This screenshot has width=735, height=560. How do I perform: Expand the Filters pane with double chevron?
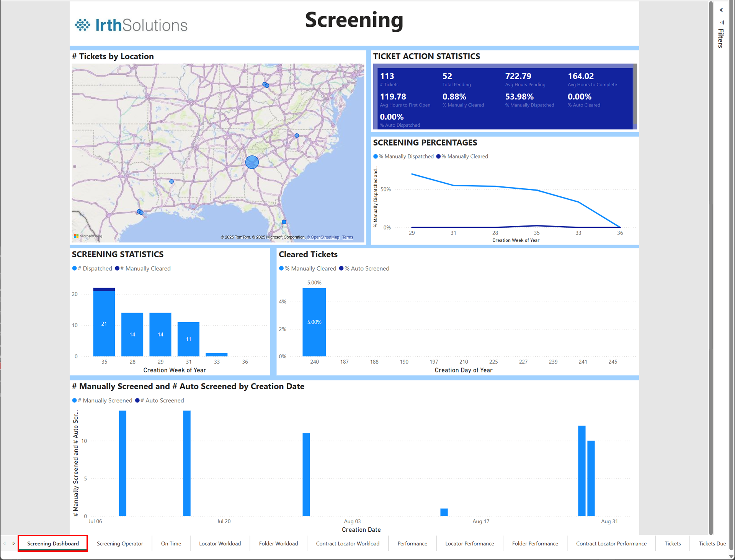coord(721,10)
